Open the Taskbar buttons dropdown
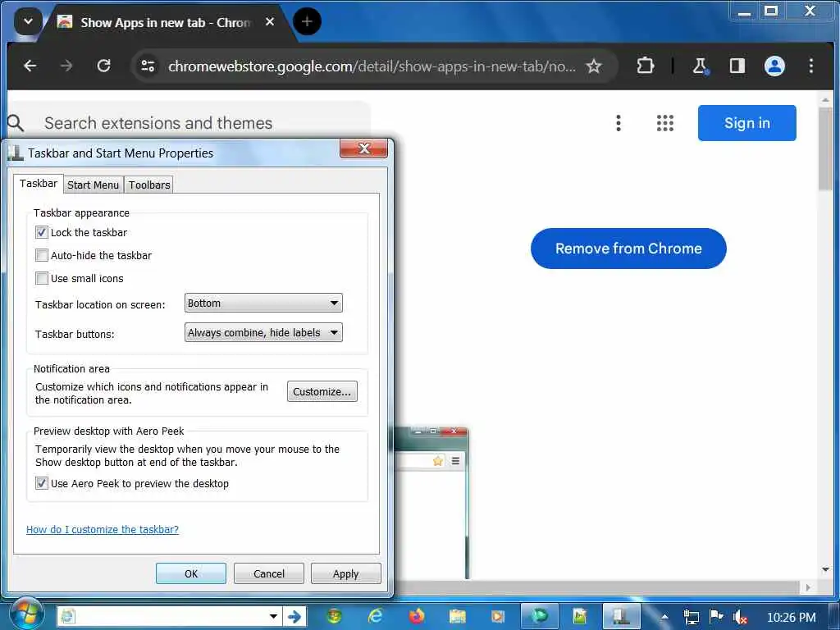This screenshot has height=630, width=840. (x=263, y=333)
